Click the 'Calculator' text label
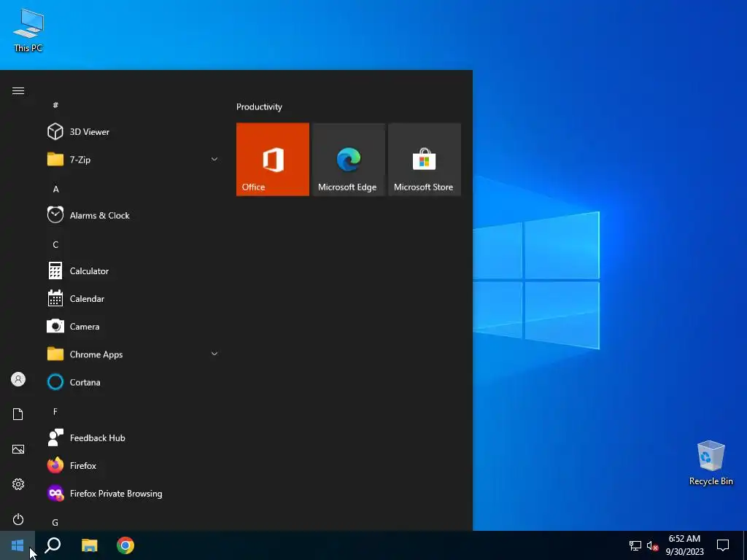Viewport: 747px width, 560px height. [x=89, y=271]
